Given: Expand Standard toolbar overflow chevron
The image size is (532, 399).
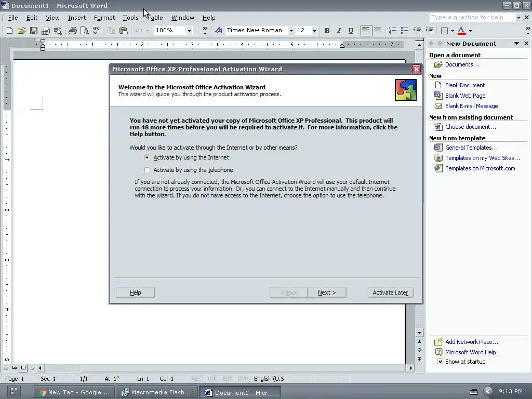Looking at the screenshot, I should 205,31.
